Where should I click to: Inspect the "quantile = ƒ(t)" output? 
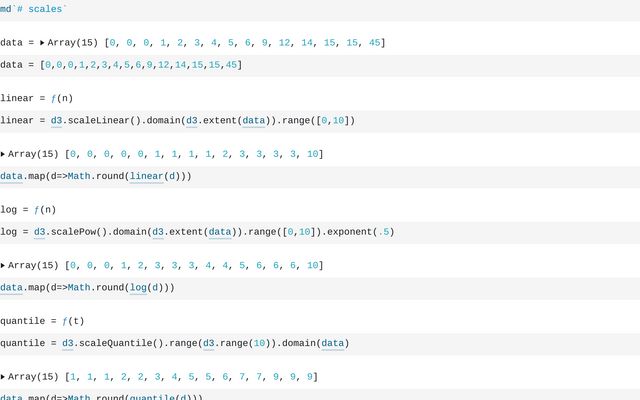42,321
